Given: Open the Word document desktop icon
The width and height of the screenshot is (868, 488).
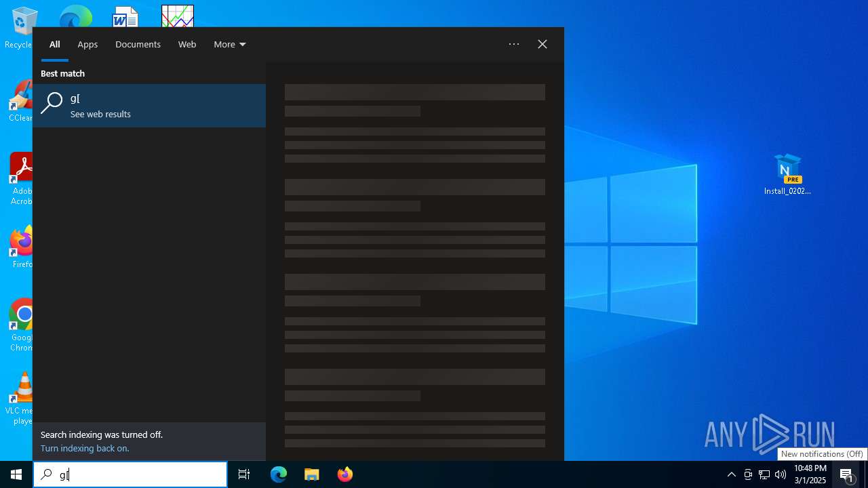Looking at the screenshot, I should [x=125, y=16].
